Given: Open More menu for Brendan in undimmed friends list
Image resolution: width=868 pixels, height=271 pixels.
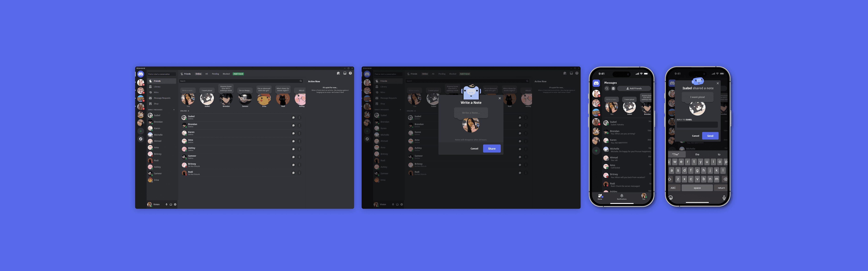Looking at the screenshot, I should 299,125.
